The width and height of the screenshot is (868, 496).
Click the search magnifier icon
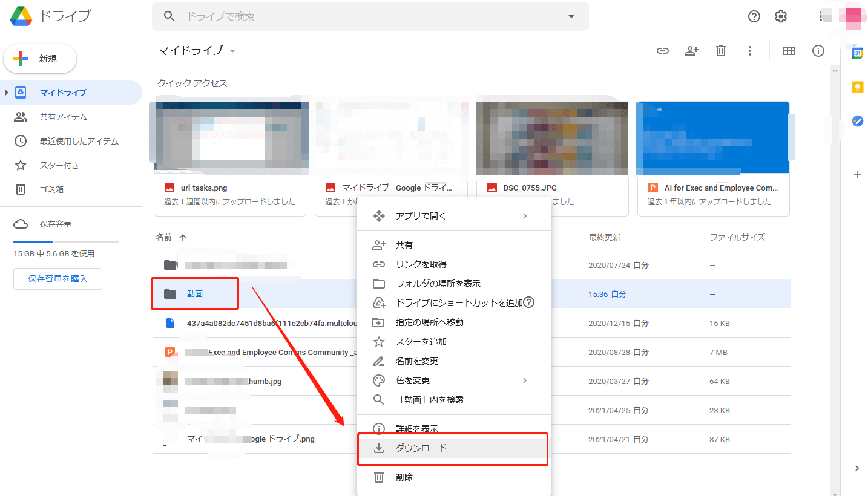tap(170, 16)
